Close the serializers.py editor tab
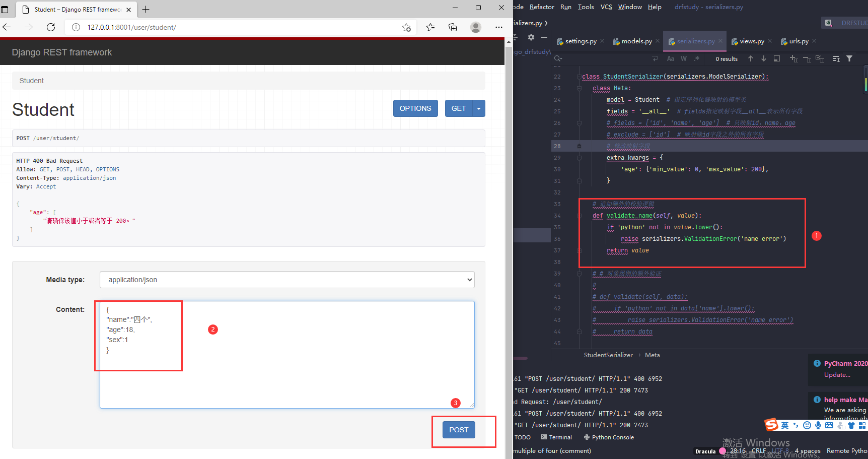 (x=720, y=41)
